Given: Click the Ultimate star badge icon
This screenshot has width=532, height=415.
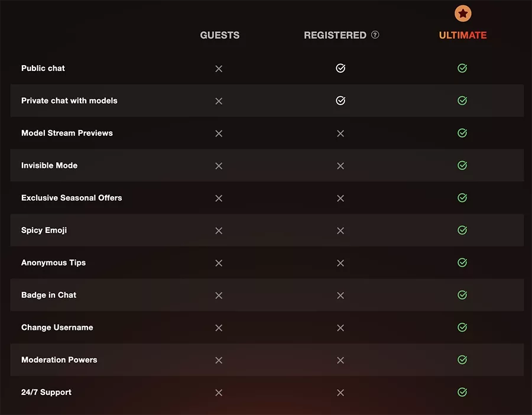Looking at the screenshot, I should pyautogui.click(x=463, y=13).
